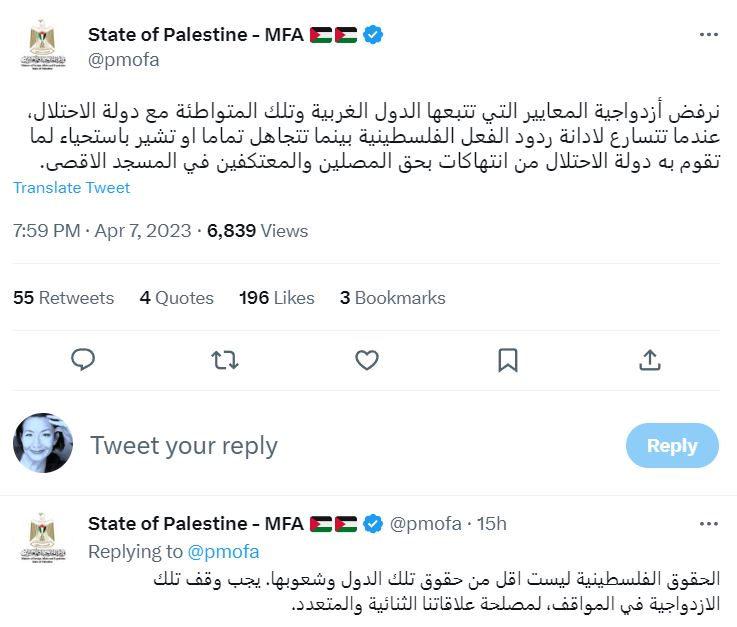The image size is (737, 627).
Task: Open the @pmofa handle under main tweet
Action: click(123, 60)
